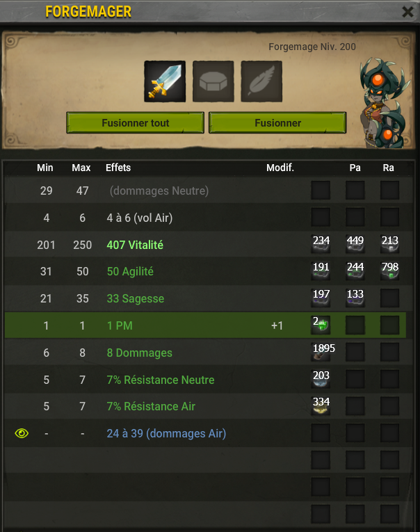Click the Fusionner tout button

click(136, 123)
